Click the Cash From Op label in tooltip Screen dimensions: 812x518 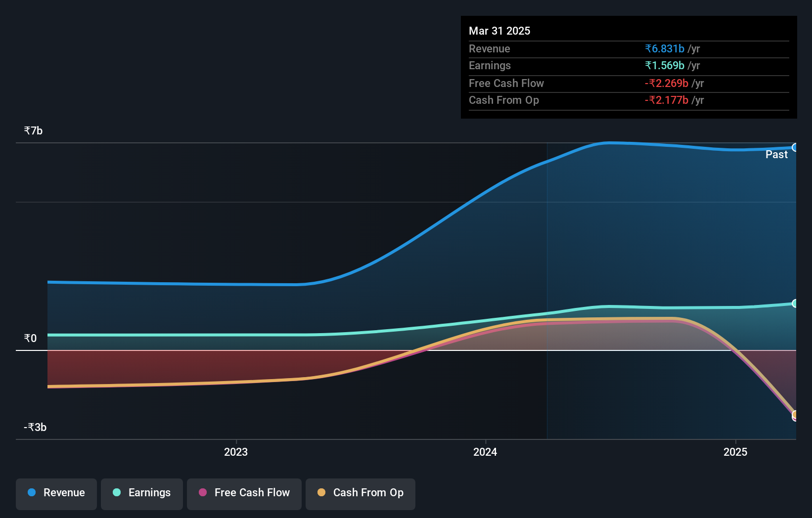click(x=503, y=100)
